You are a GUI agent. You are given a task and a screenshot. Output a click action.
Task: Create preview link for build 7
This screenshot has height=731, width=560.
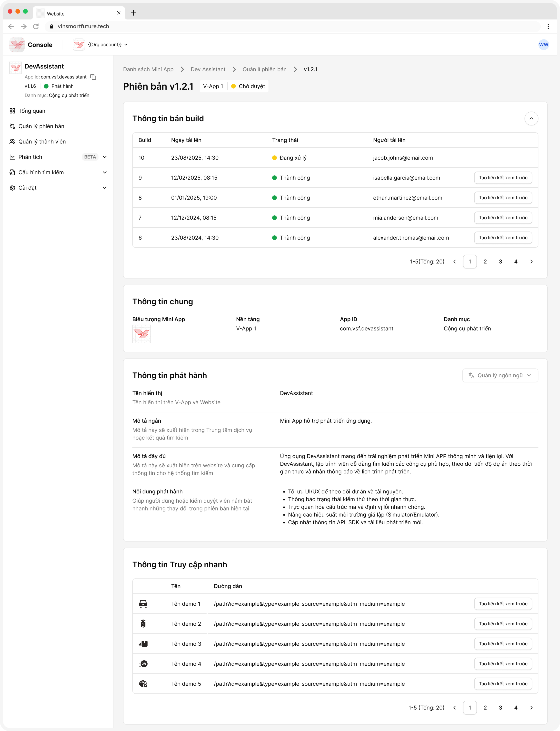point(503,218)
